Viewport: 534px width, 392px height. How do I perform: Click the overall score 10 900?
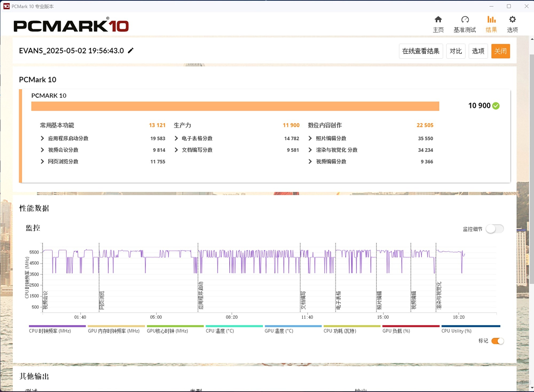pos(479,106)
